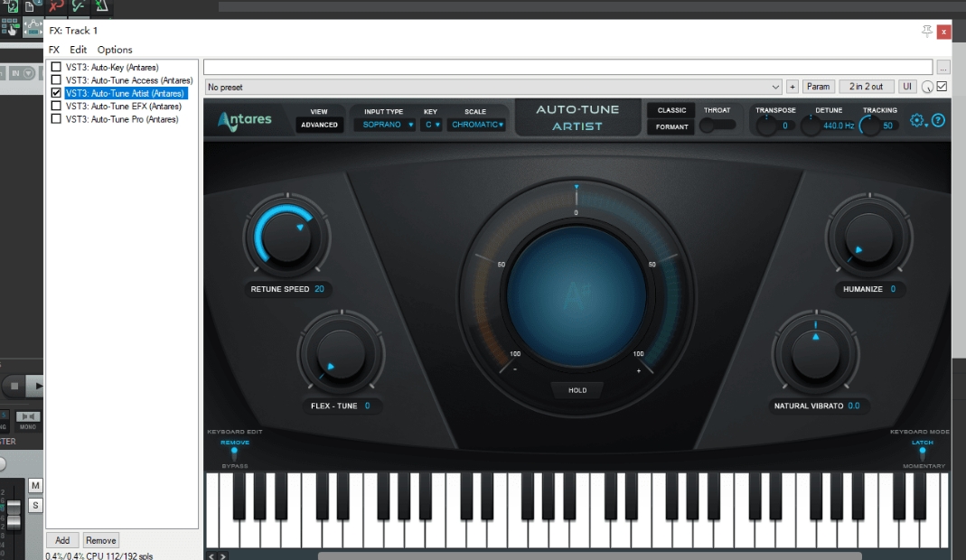Toggle the Formant button

[671, 127]
